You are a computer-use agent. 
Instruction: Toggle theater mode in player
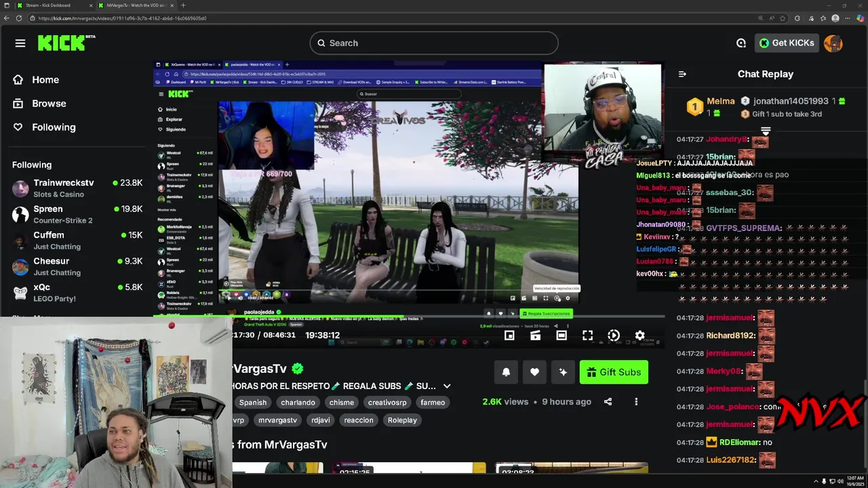tap(561, 335)
